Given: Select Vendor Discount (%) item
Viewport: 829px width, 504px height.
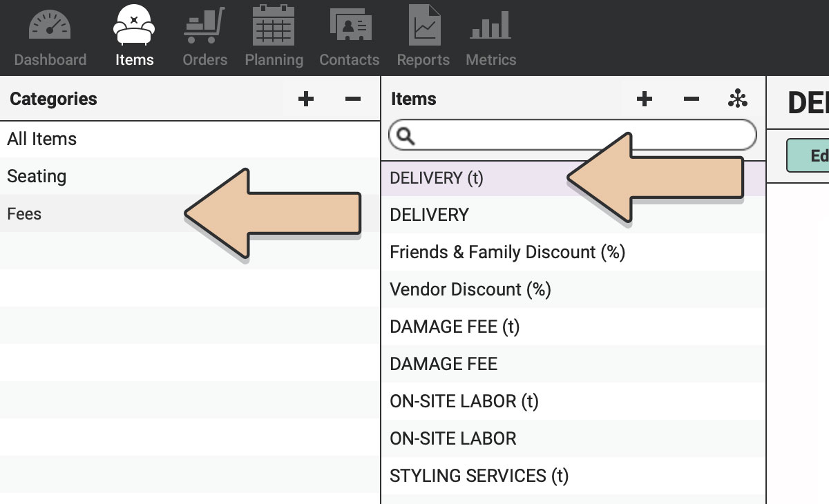Looking at the screenshot, I should pos(573,290).
